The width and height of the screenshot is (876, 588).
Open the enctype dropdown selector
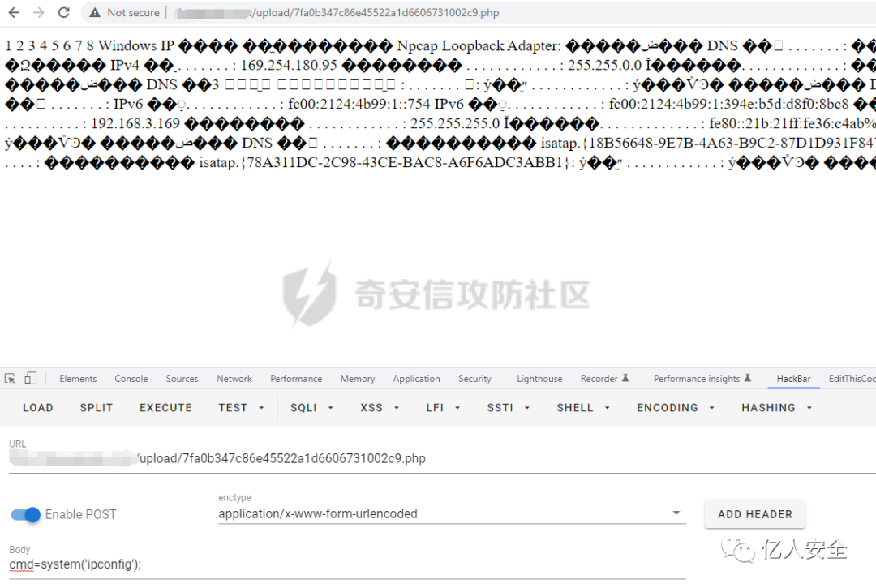pos(452,513)
